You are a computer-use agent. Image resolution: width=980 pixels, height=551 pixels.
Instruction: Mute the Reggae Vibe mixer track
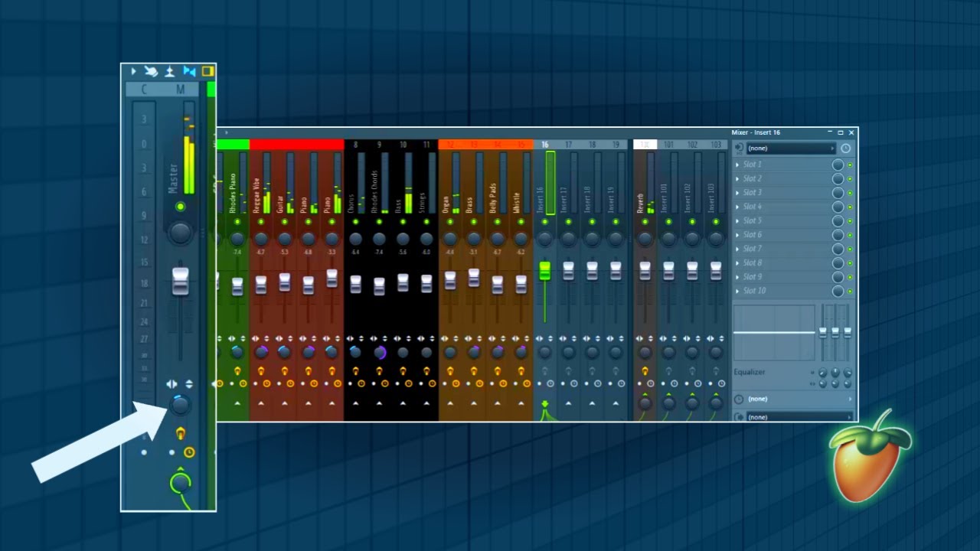[261, 221]
